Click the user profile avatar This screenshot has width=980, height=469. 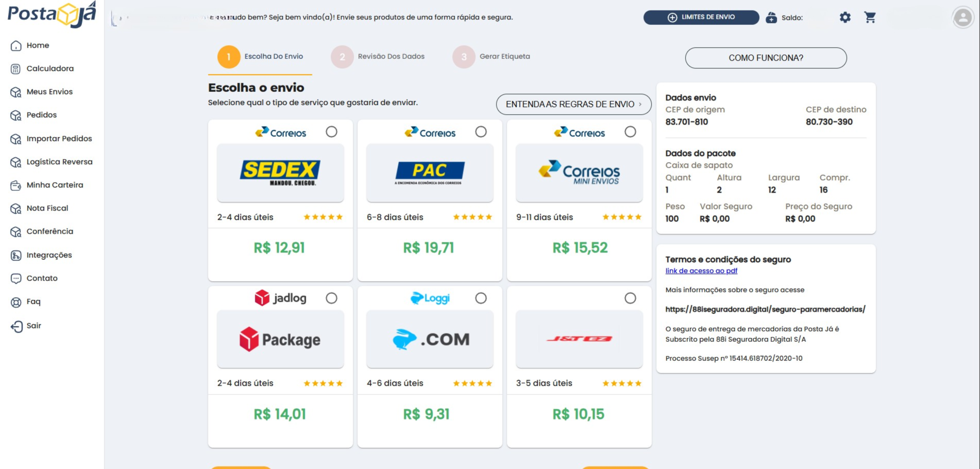[963, 18]
